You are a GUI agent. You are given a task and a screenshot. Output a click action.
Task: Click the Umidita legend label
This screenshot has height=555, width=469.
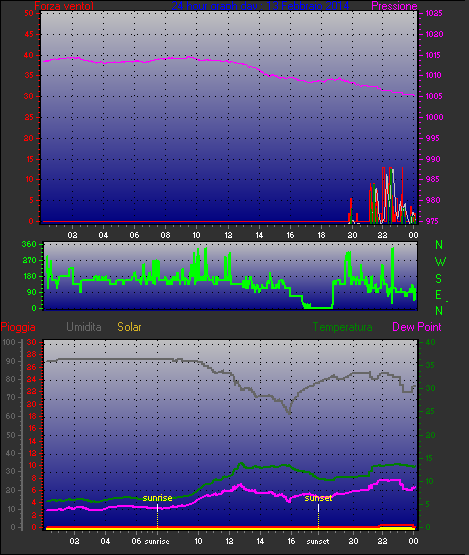click(x=84, y=327)
